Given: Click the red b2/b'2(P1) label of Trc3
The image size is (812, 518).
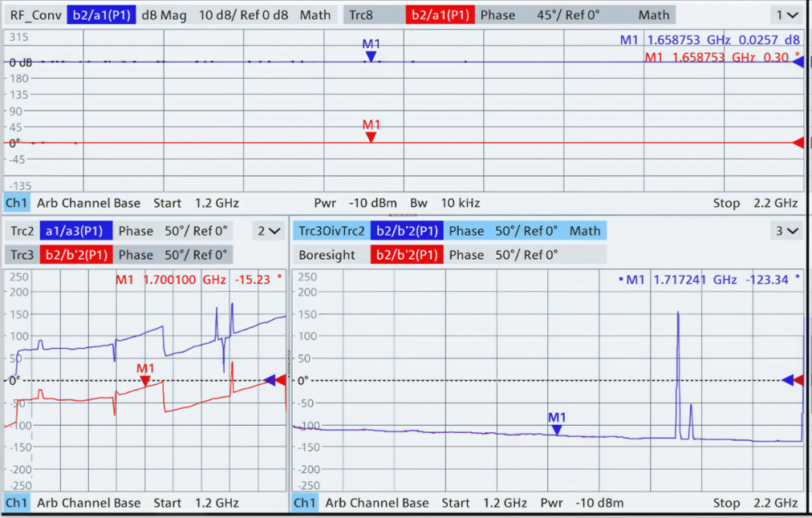Looking at the screenshot, I should coord(76,255).
